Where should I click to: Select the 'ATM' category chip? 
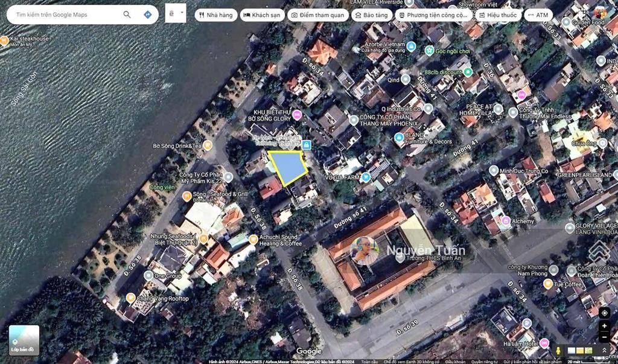point(538,15)
